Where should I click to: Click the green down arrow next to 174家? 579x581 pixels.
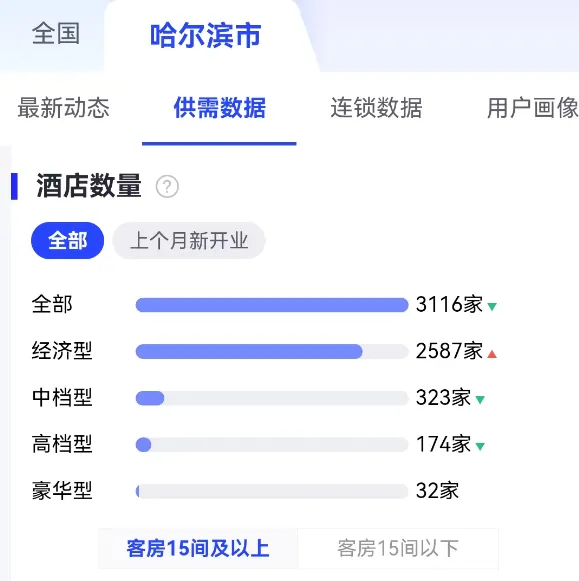pyautogui.click(x=480, y=446)
